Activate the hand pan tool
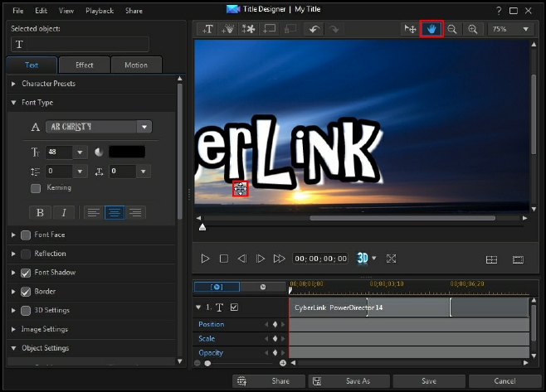Screen dimensions: 546x392 [x=431, y=29]
